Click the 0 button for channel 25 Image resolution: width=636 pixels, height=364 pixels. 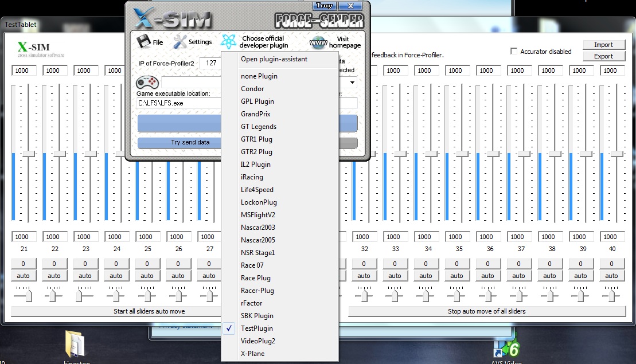coord(147,264)
